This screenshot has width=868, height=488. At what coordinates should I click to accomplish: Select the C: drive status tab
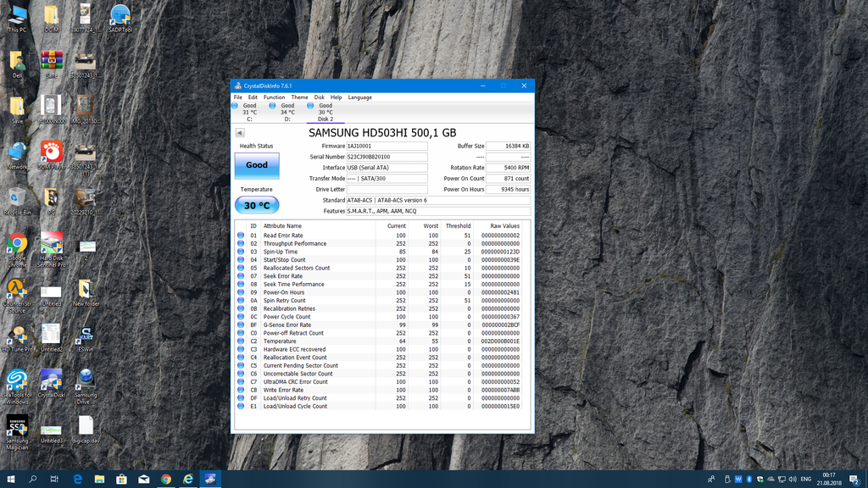248,112
